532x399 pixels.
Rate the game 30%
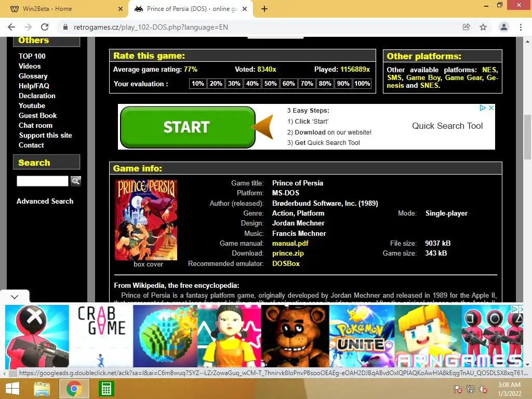click(234, 84)
